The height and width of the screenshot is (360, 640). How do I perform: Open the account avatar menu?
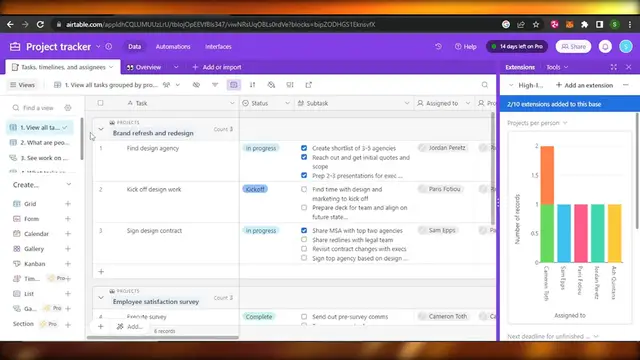tap(626, 47)
